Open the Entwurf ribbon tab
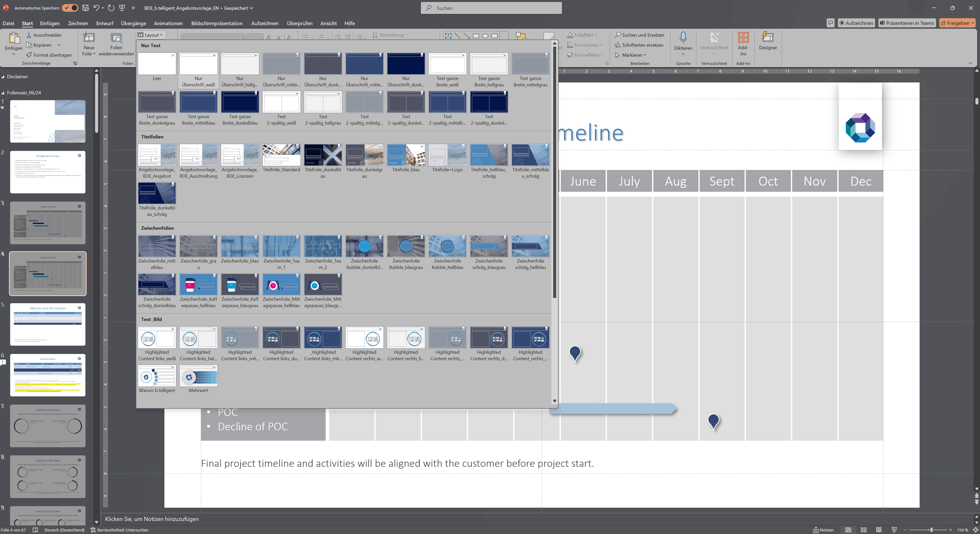The height and width of the screenshot is (534, 980). pyautogui.click(x=105, y=23)
